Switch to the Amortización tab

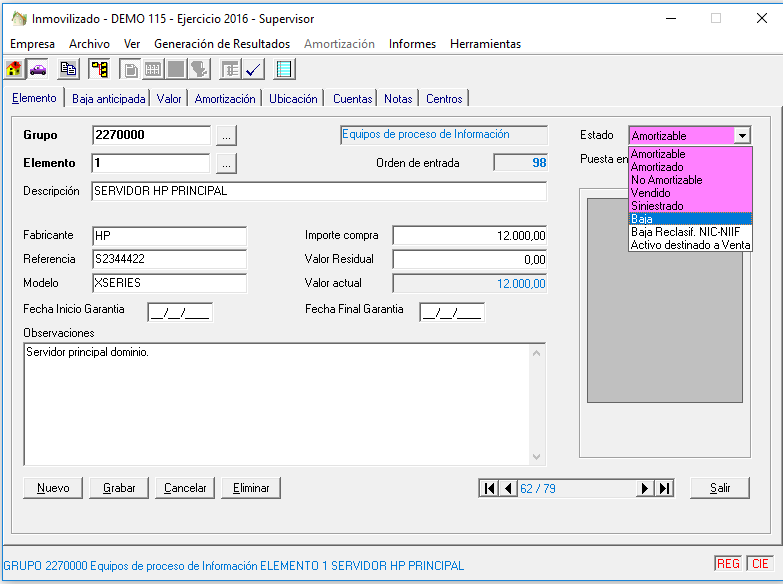pyautogui.click(x=225, y=99)
